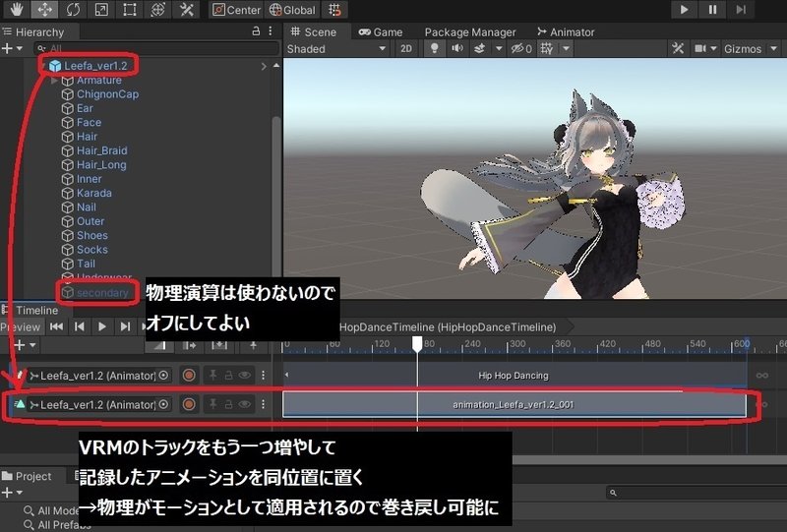The height and width of the screenshot is (532, 787).
Task: Toggle hidden objects visibility
Action: (521, 49)
